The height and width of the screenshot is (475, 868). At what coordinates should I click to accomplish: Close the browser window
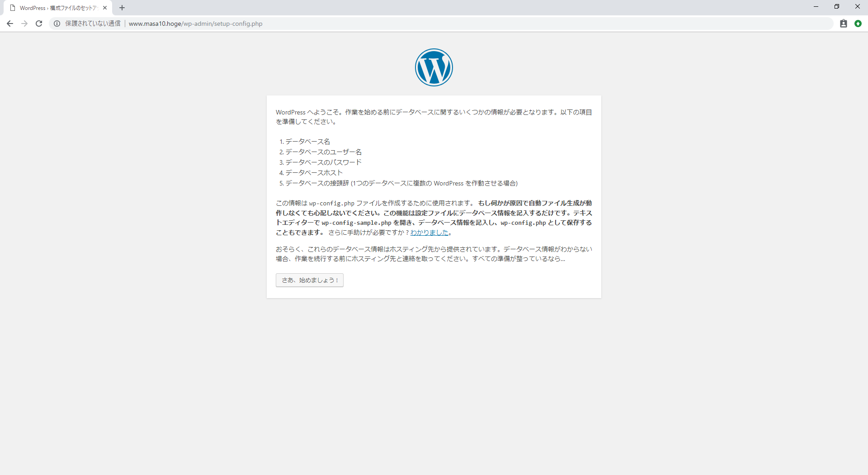(x=858, y=7)
